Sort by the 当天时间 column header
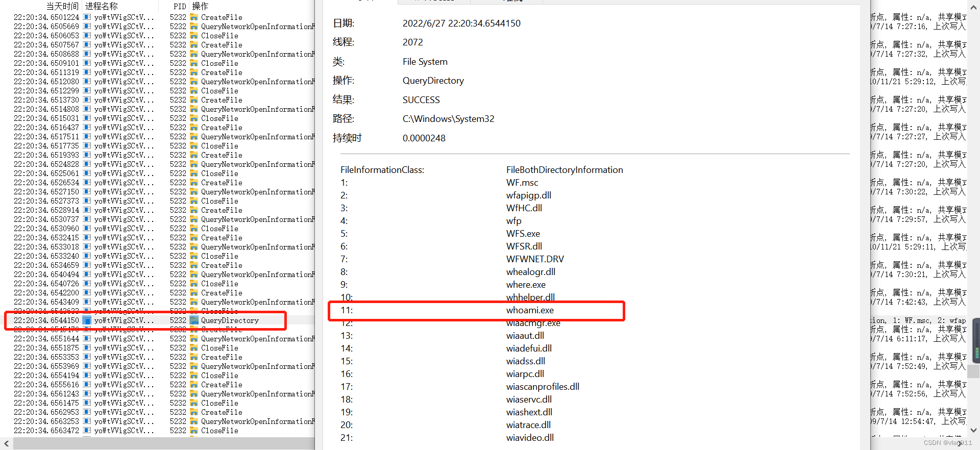Screen dimensions: 980x450 pos(62,6)
